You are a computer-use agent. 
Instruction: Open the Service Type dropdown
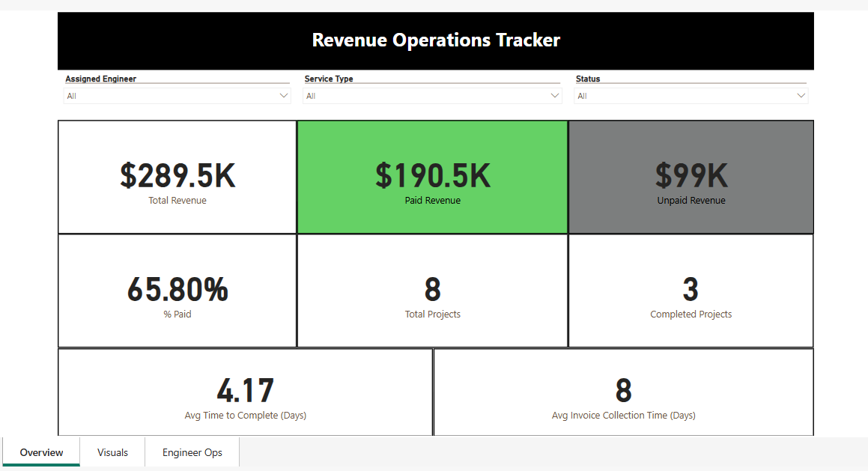click(432, 96)
